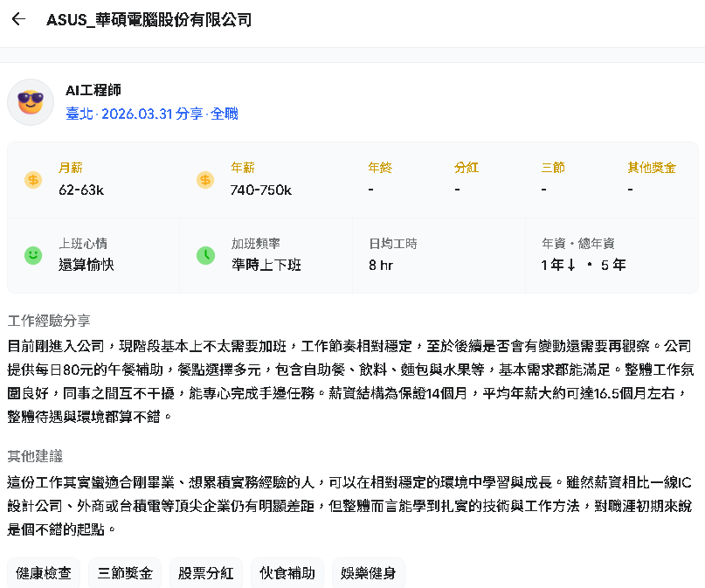Click the annual salary value 740-750k

(x=261, y=190)
